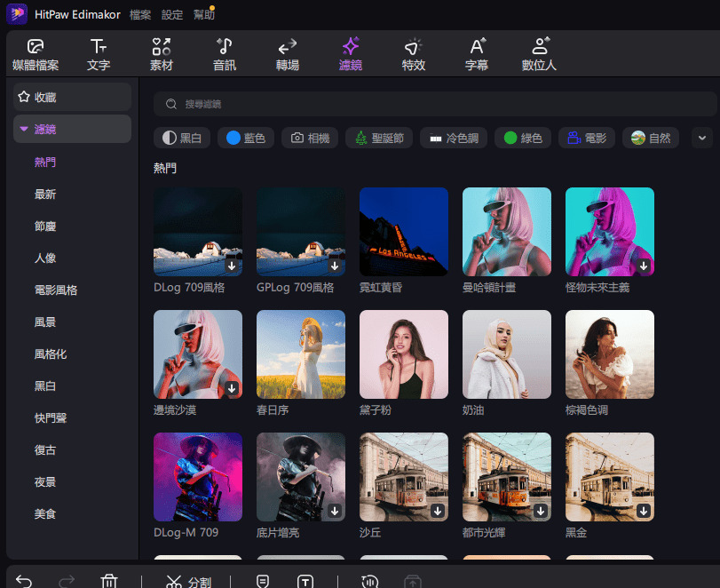Open the 轉場 transitions panel

[287, 54]
